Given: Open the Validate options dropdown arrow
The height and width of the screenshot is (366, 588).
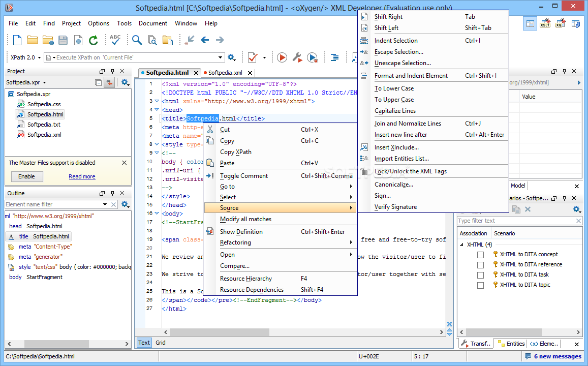Looking at the screenshot, I should click(x=264, y=58).
